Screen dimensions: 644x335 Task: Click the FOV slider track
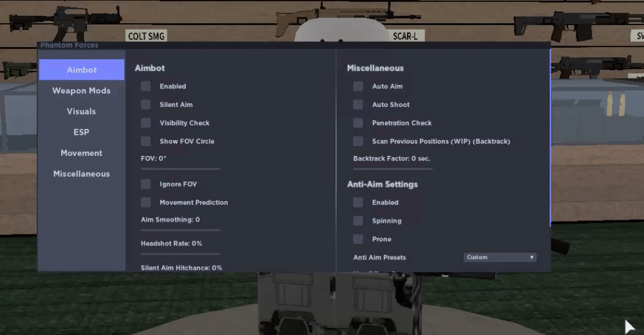[x=181, y=169]
